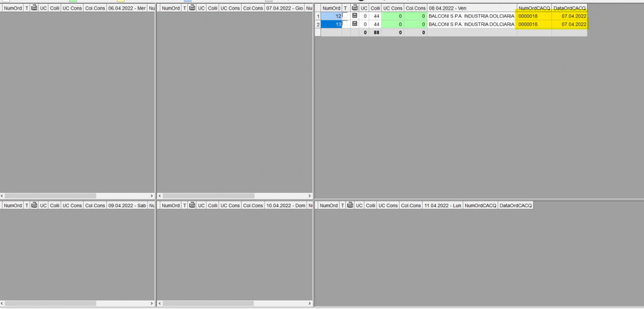Image resolution: width=644 pixels, height=309 pixels.
Task: Toggle the T checkbox for order 13
Action: (345, 24)
